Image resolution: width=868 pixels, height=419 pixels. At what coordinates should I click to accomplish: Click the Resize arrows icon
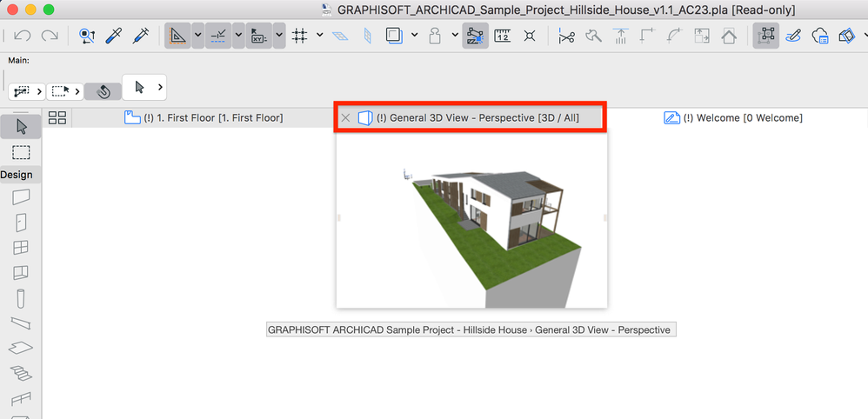coord(702,36)
